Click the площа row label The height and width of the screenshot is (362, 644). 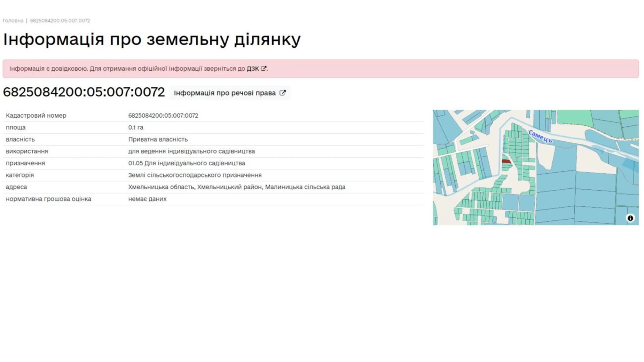coord(16,127)
